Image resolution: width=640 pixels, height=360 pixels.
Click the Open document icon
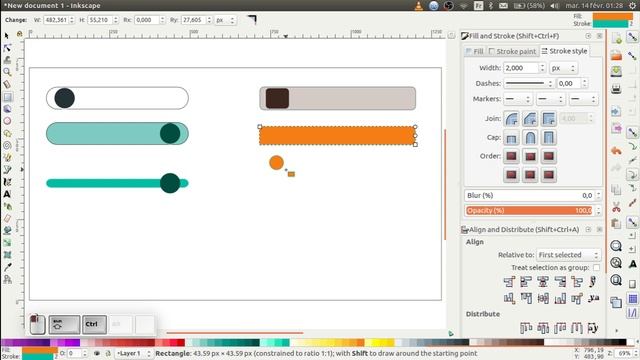pyautogui.click(x=616, y=55)
